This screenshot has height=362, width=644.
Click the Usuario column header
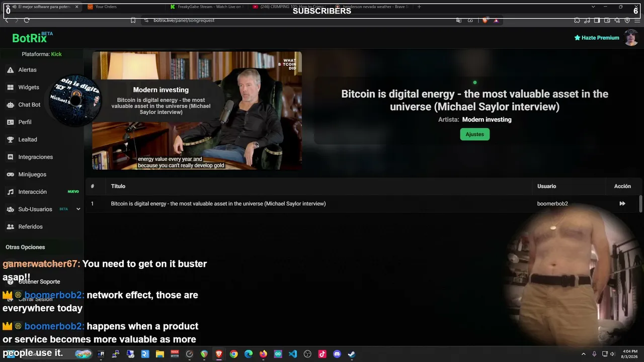546,186
